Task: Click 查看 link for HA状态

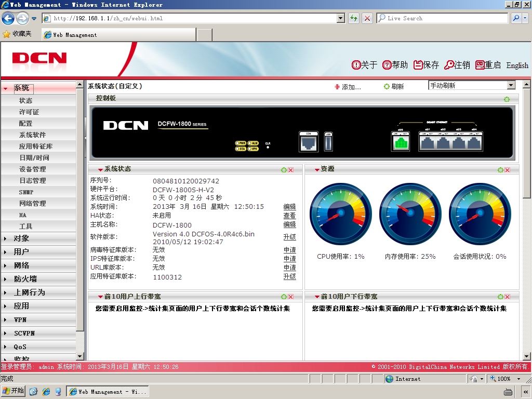Action: coord(289,216)
